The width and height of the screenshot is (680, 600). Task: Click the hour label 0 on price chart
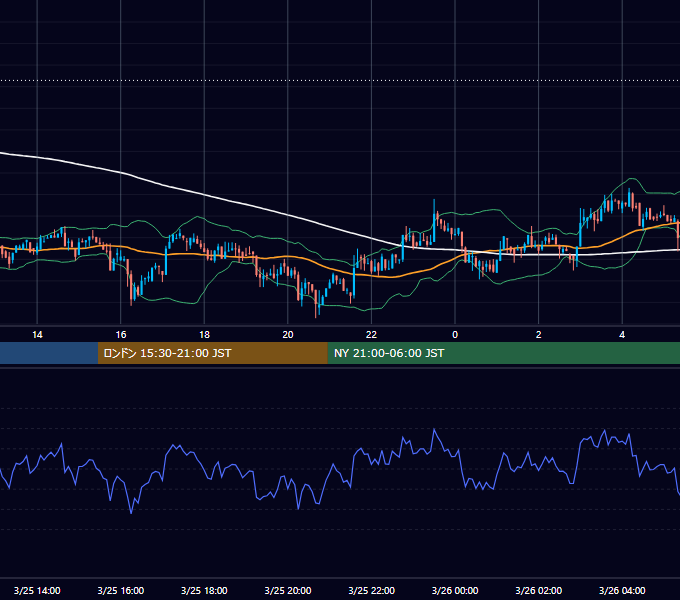pyautogui.click(x=455, y=335)
